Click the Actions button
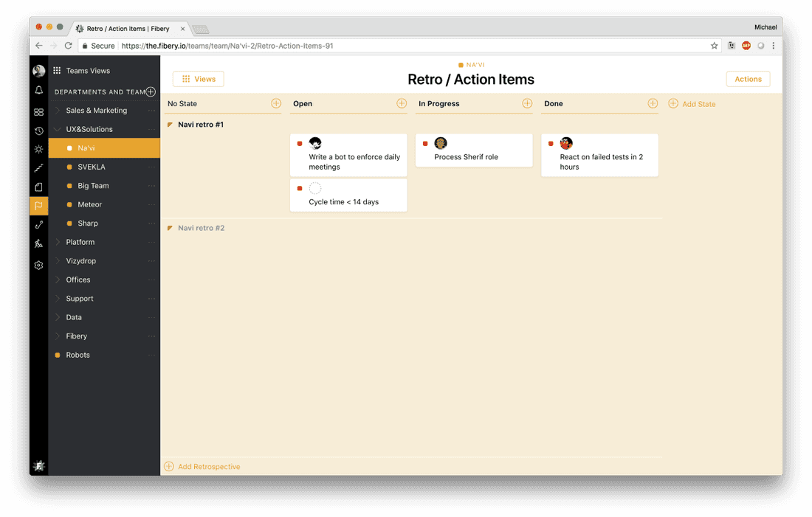Viewport: 812px width, 517px height. pyautogui.click(x=748, y=79)
